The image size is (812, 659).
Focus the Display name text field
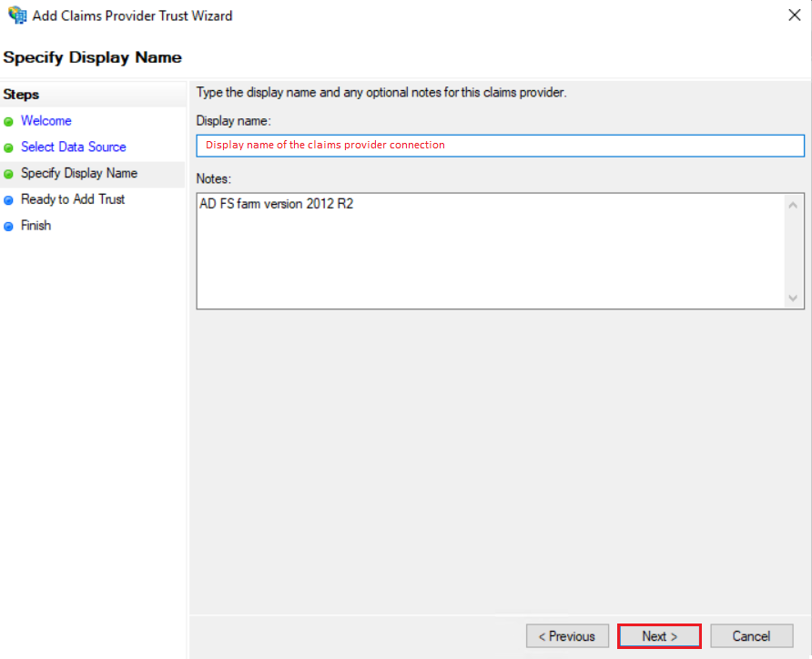coord(501,146)
